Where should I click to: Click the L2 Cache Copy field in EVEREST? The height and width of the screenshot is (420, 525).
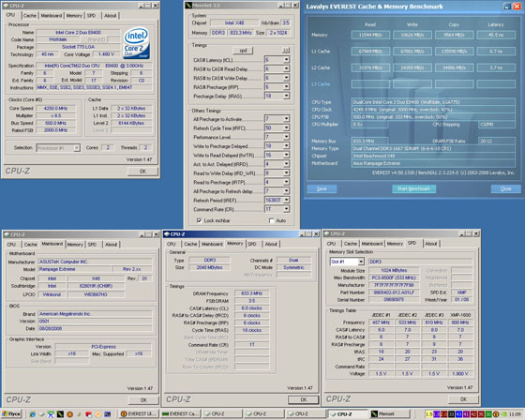[454, 67]
